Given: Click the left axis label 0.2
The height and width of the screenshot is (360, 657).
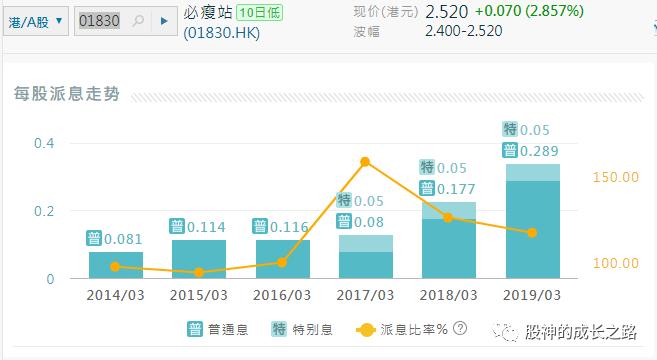Looking at the screenshot, I should point(44,211).
